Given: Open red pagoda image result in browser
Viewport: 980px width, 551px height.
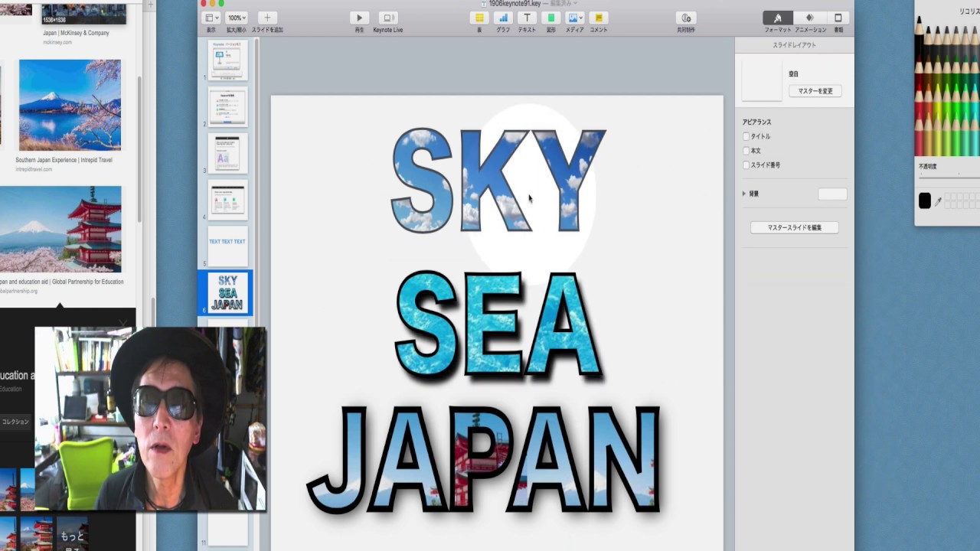Looking at the screenshot, I should click(x=60, y=229).
